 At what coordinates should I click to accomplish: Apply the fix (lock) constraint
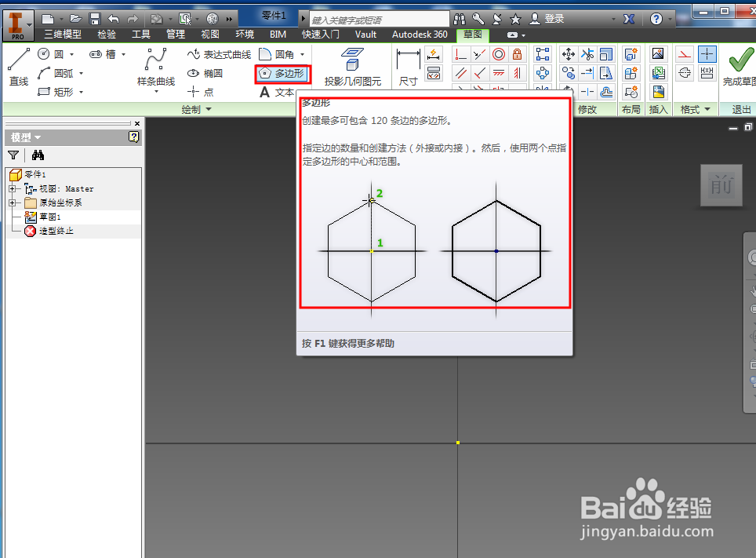pyautogui.click(x=518, y=54)
